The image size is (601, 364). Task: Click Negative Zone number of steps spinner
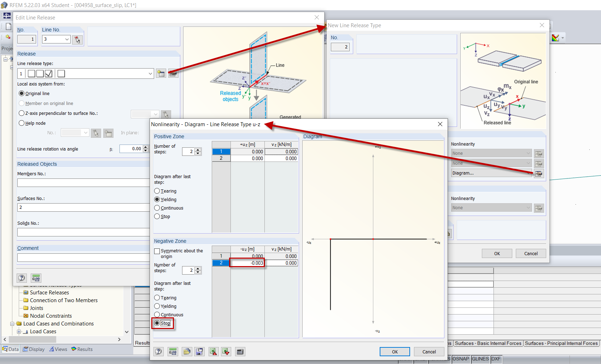[198, 270]
